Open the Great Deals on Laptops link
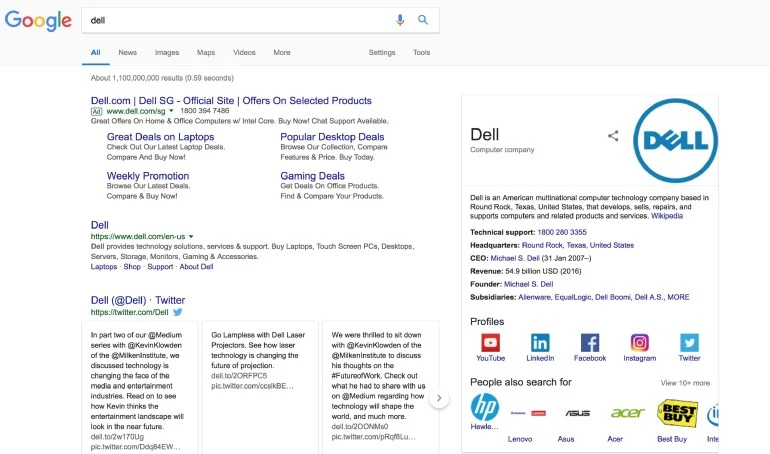The image size is (770, 454). pyautogui.click(x=160, y=137)
